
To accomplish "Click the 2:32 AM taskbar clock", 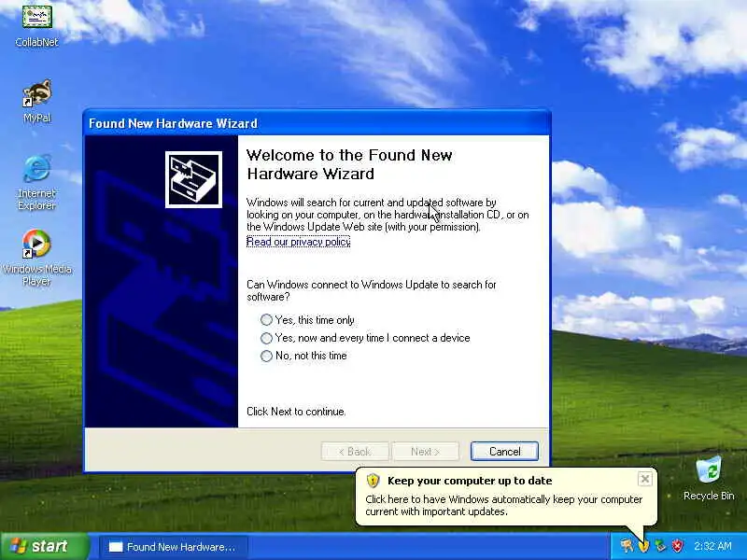I will point(712,546).
